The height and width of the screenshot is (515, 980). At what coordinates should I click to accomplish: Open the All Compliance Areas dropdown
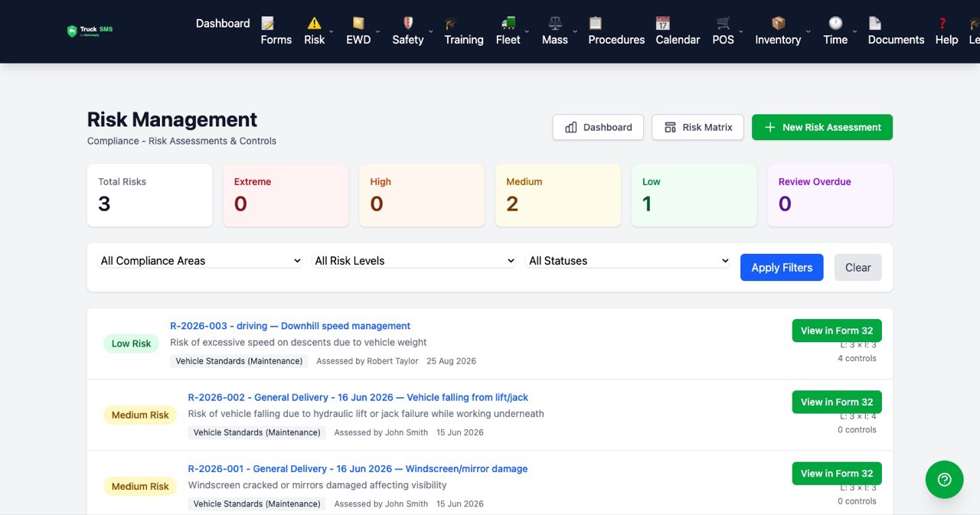pyautogui.click(x=201, y=261)
